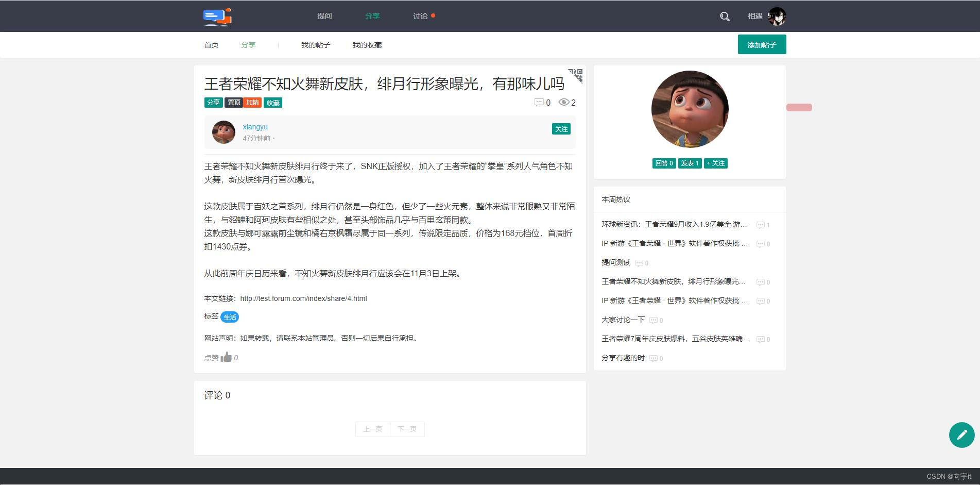980x485 pixels.
Task: Click comment icon beside 王者荣耀7周年庆 topic
Action: point(760,339)
